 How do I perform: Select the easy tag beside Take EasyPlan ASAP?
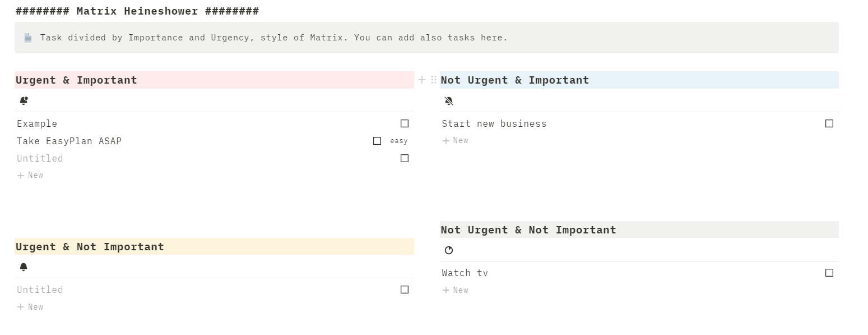point(398,141)
